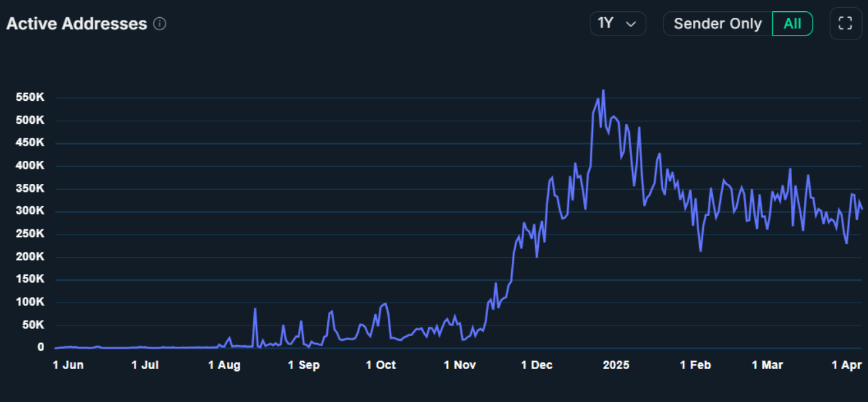The image size is (868, 402).
Task: Click the 2025 x-axis label
Action: (x=616, y=365)
